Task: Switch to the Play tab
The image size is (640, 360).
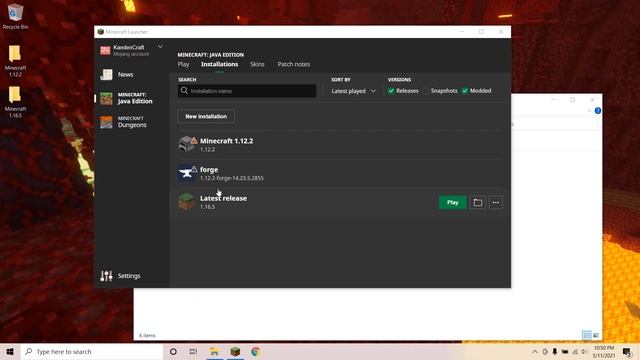Action: click(x=183, y=64)
